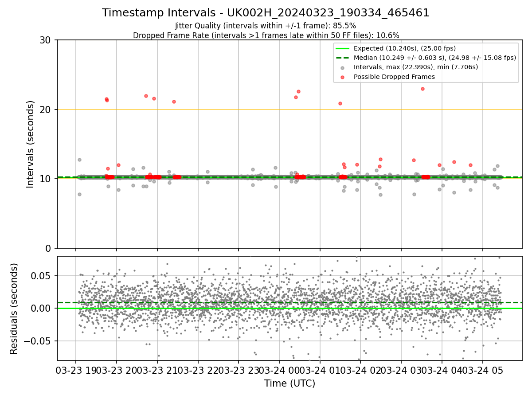Click the gray dot marker for legend 'Intervals'

(342, 67)
